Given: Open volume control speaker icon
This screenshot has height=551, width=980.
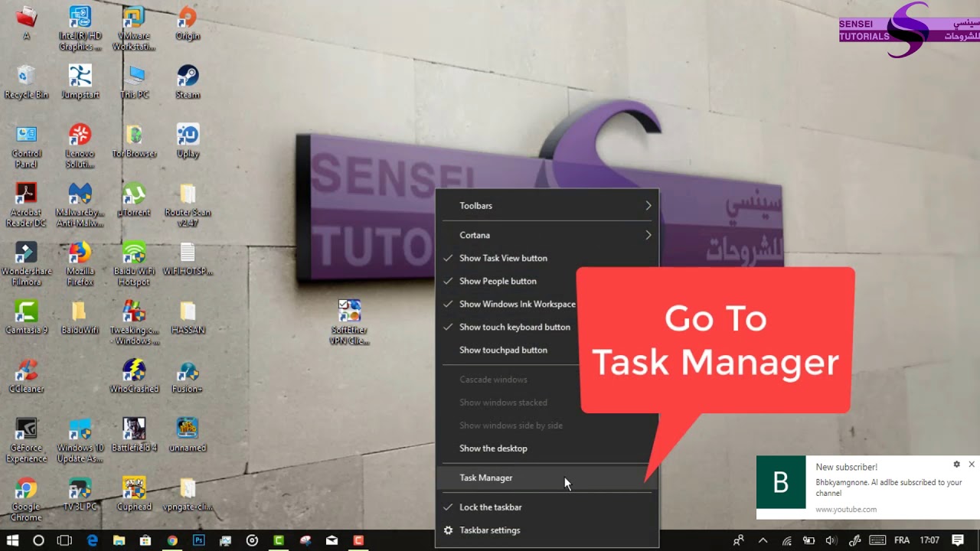Looking at the screenshot, I should pos(831,540).
